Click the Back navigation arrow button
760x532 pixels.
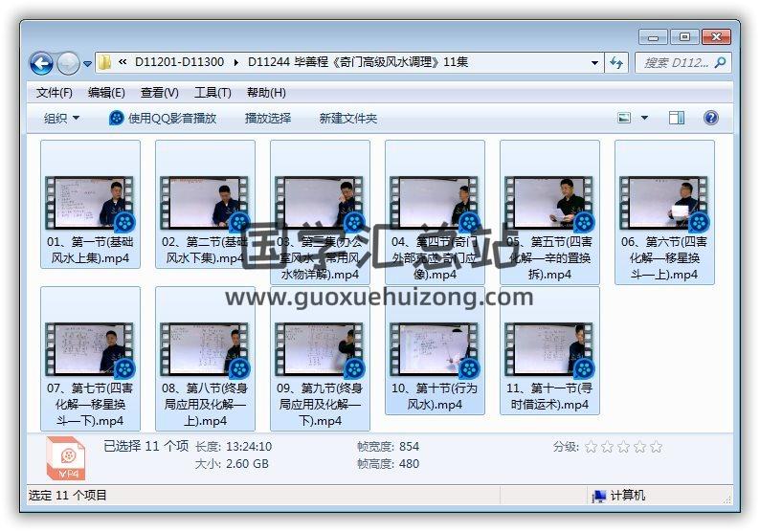pos(41,63)
